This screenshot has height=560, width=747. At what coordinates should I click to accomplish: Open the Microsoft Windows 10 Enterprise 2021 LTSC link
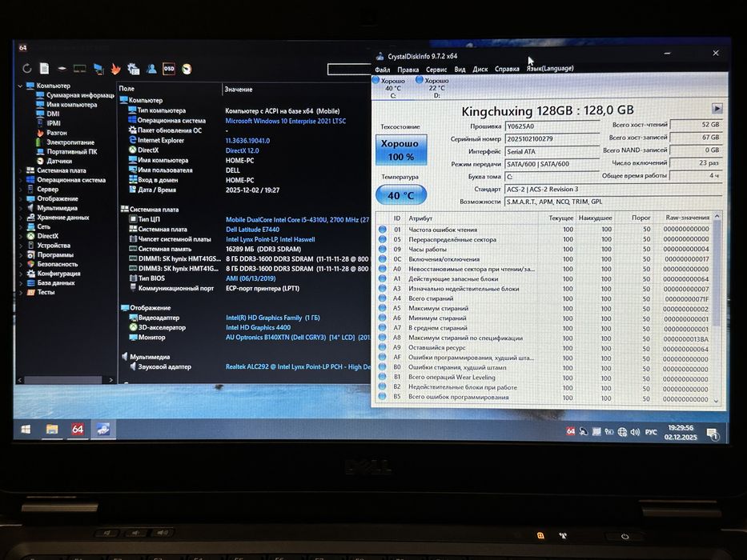pyautogui.click(x=286, y=121)
